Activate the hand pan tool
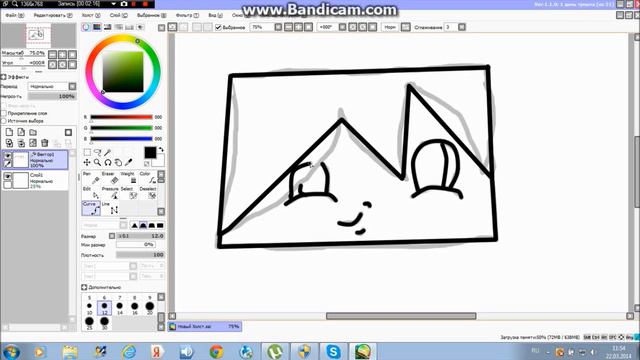 118,162
